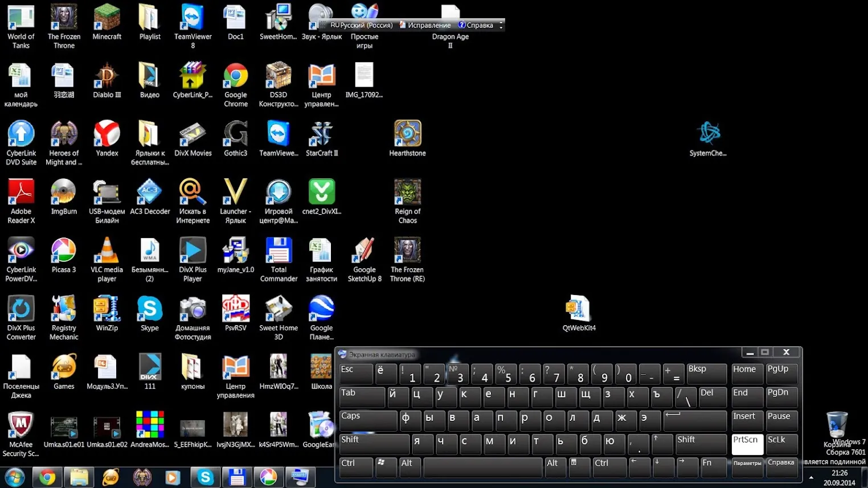Toggle right Alt on on-screen keyboard
The width and height of the screenshot is (868, 488).
(x=556, y=468)
